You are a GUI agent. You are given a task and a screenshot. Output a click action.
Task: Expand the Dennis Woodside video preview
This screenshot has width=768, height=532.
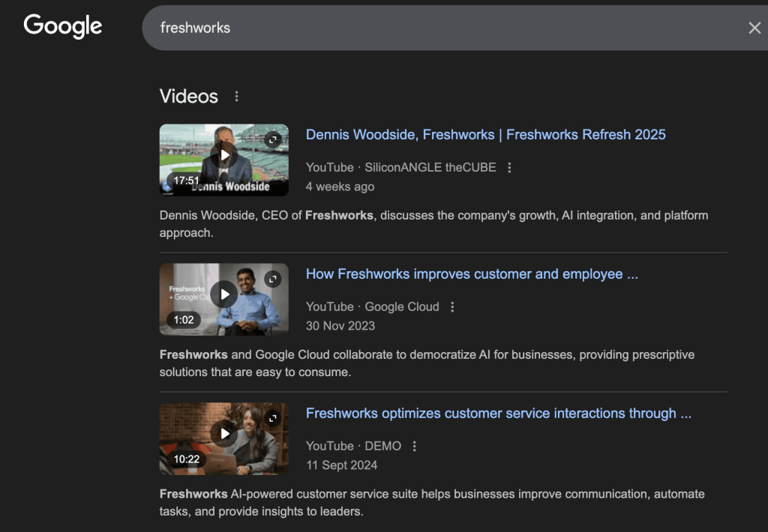273,139
